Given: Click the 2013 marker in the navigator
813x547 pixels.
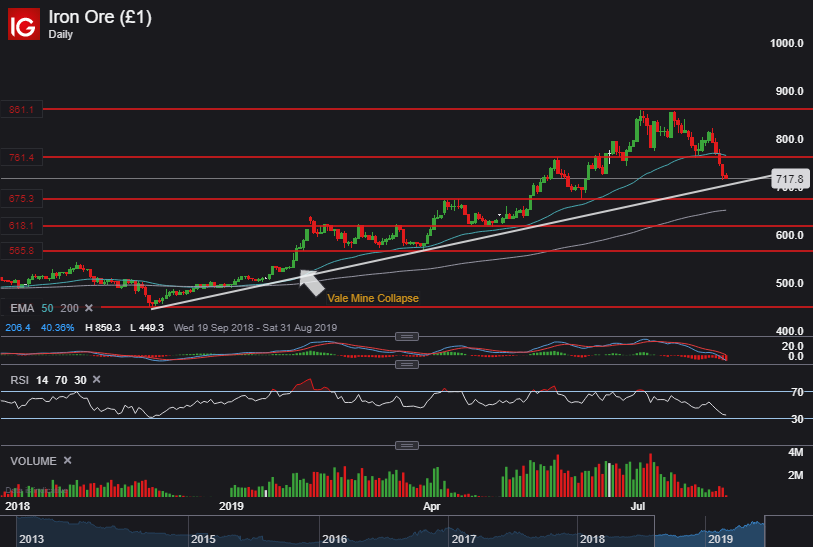Looking at the screenshot, I should [32, 539].
